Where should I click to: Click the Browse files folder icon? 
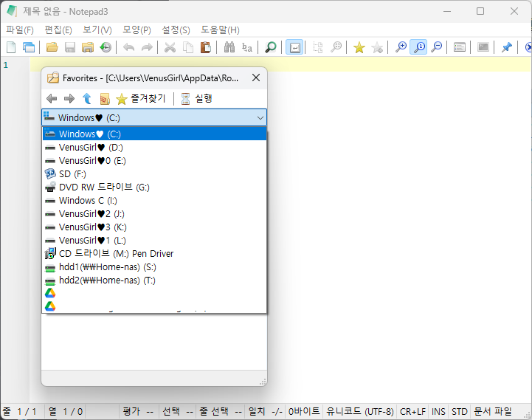[x=88, y=47]
